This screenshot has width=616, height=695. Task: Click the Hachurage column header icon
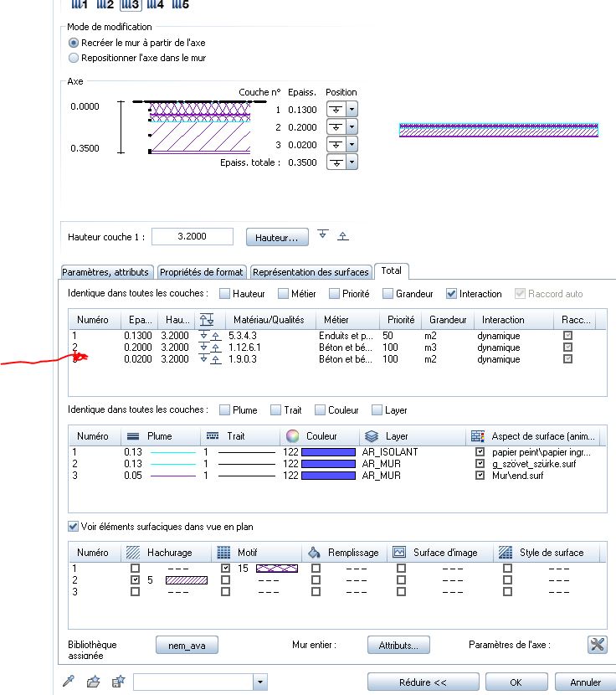133,553
